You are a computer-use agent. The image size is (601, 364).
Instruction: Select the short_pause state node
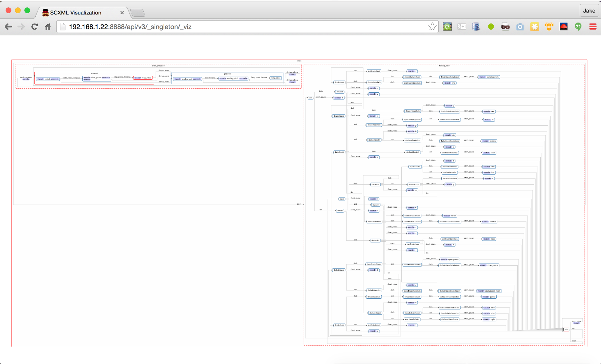(97, 78)
